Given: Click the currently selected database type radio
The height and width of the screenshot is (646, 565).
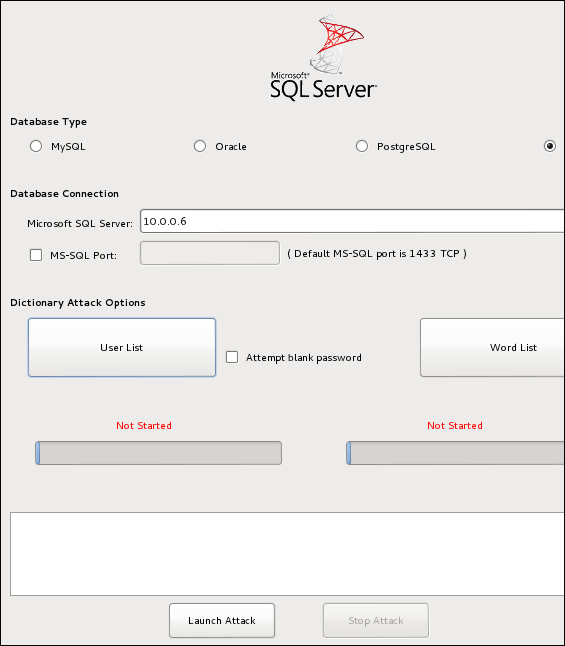Looking at the screenshot, I should [550, 146].
